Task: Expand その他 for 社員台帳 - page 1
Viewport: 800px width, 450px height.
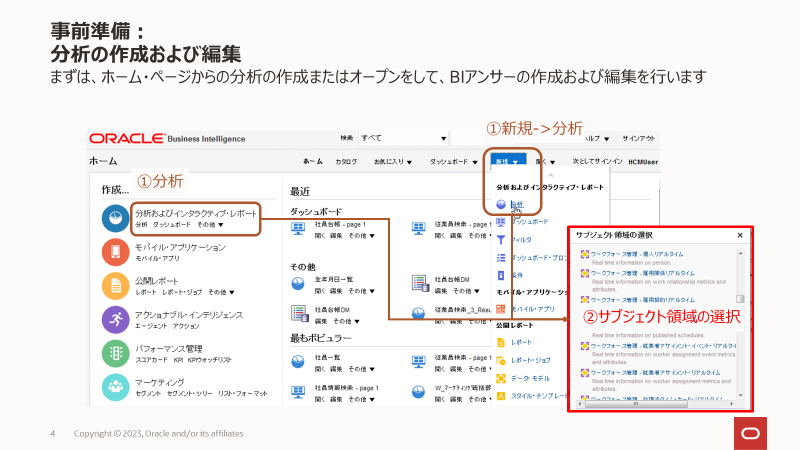Action: (x=362, y=236)
